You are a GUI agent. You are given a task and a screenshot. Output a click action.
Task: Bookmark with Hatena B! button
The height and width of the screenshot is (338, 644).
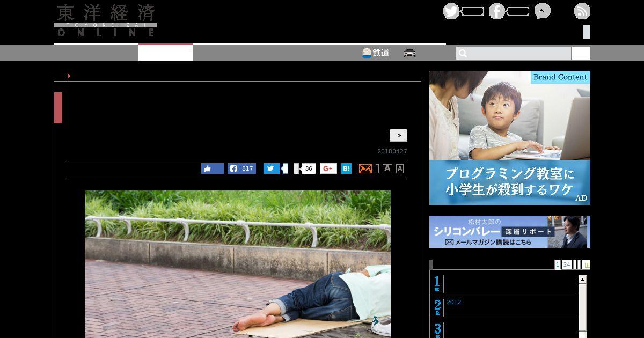point(346,168)
